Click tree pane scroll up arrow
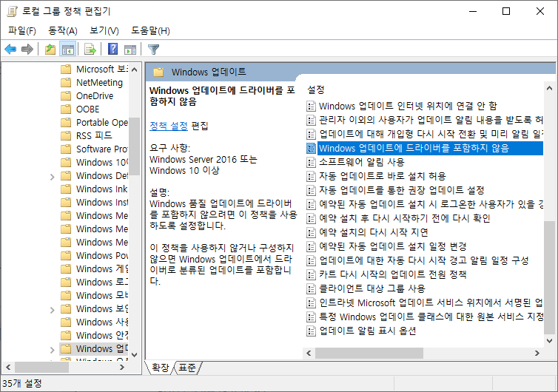This screenshot has width=558, height=392. click(134, 70)
